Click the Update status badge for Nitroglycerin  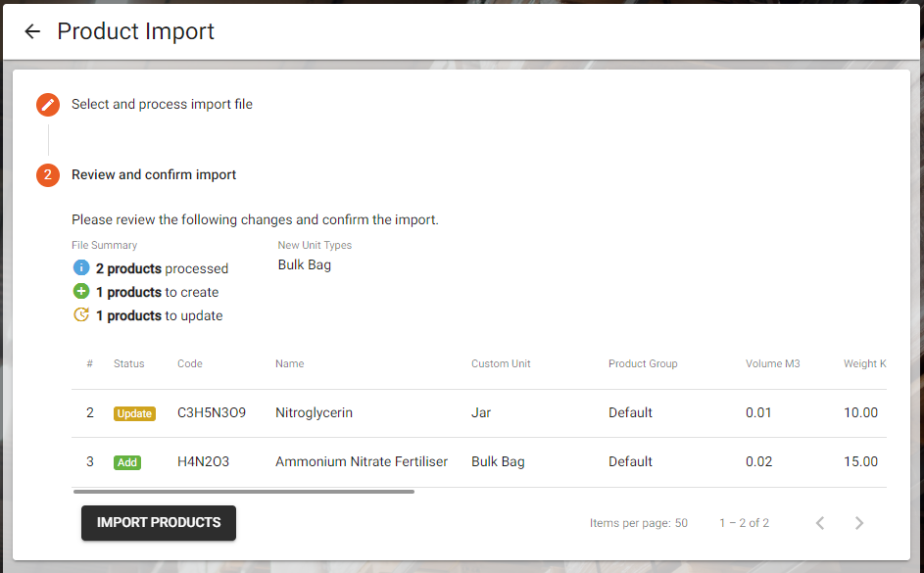tap(134, 413)
